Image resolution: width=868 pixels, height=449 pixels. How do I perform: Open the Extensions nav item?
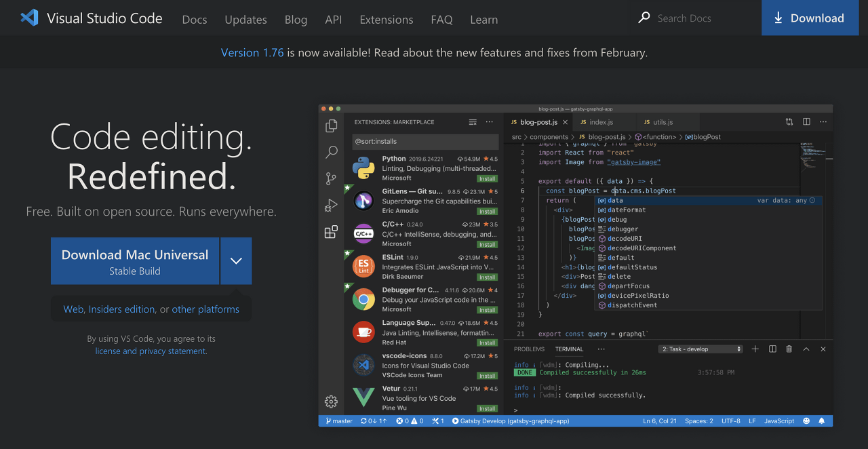387,20
